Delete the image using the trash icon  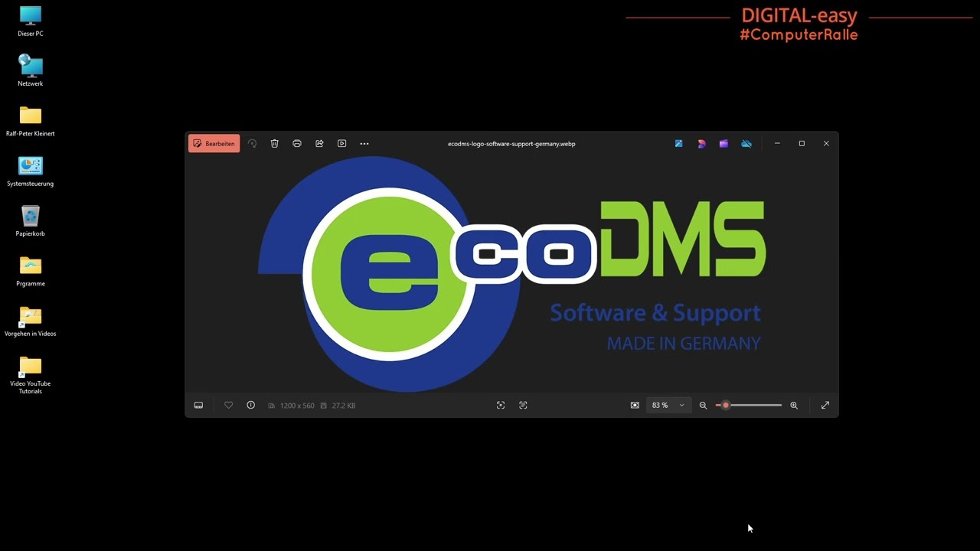click(x=274, y=144)
